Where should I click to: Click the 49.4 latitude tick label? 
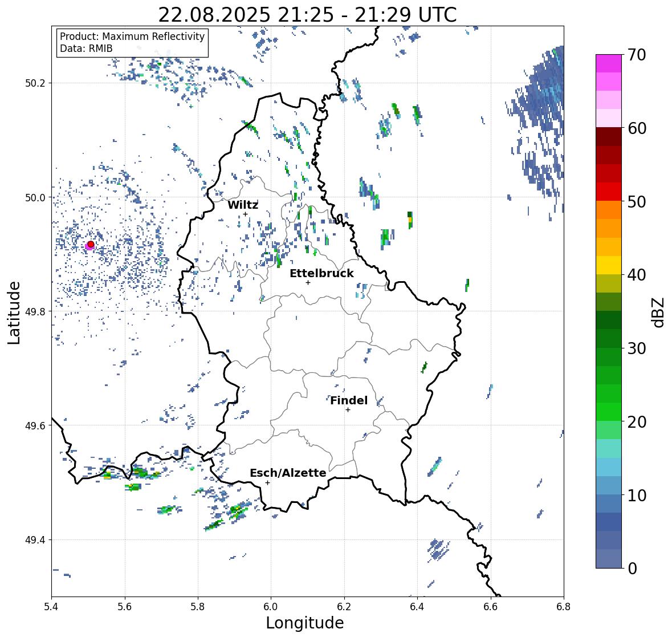click(35, 540)
